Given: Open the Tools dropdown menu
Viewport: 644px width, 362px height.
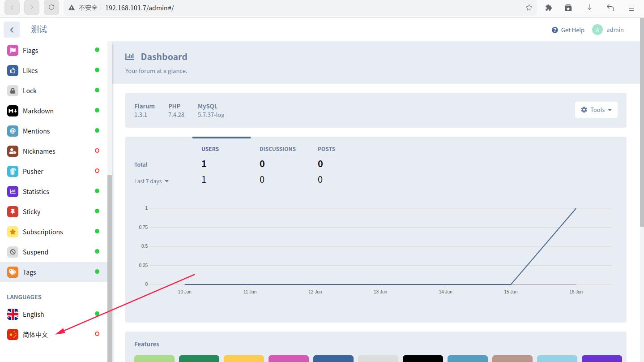Looking at the screenshot, I should tap(596, 110).
